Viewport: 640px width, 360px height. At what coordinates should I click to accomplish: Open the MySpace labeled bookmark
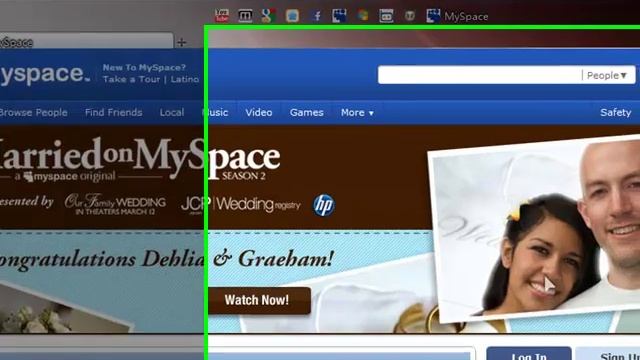[x=457, y=16]
